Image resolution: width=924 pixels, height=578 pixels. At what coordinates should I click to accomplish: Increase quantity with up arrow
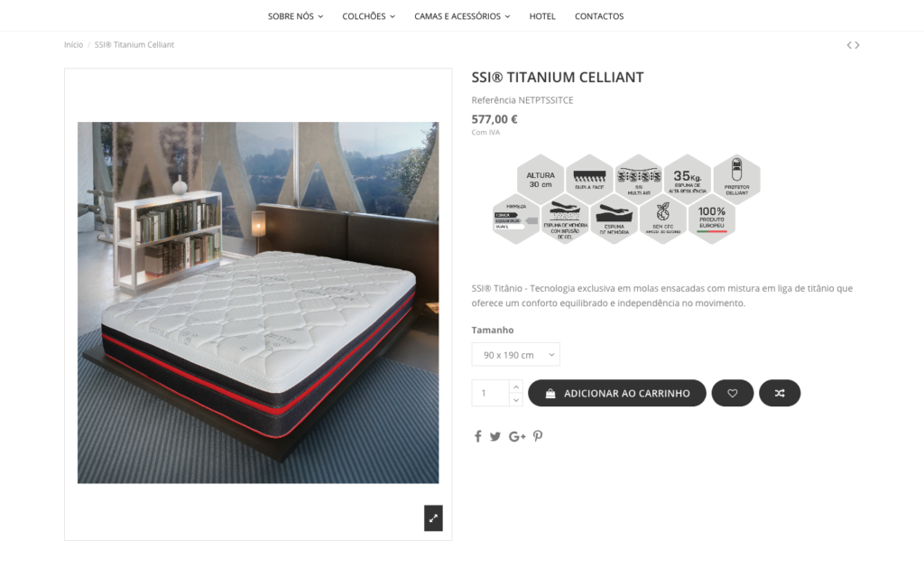pos(515,387)
